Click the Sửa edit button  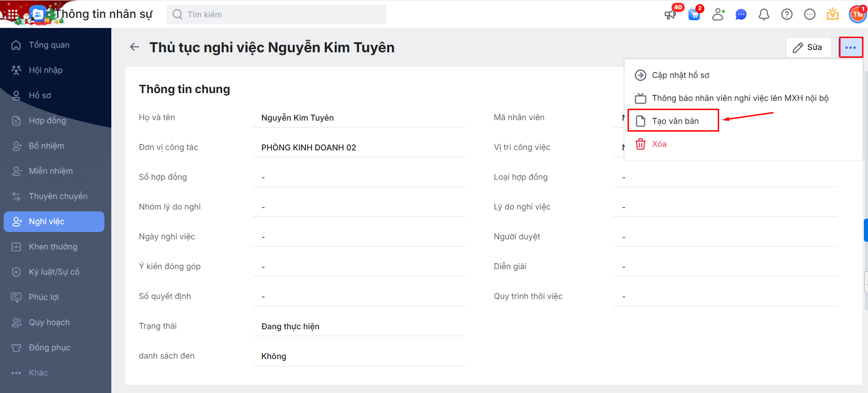coord(808,47)
